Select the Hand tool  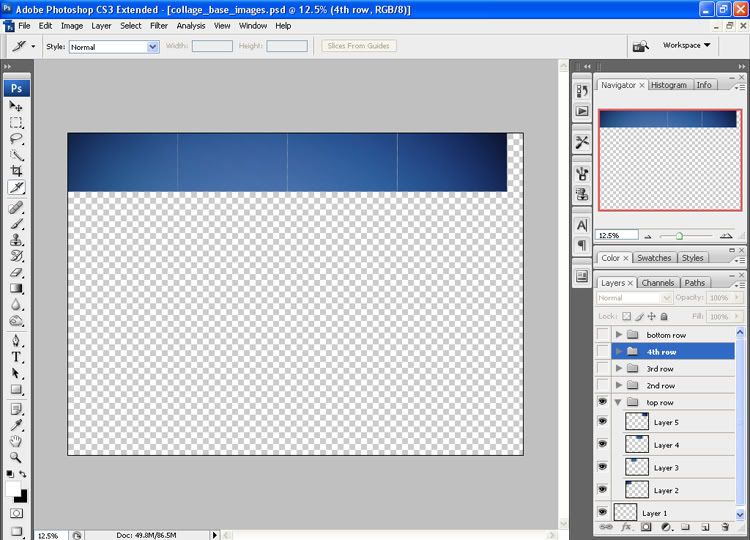16,441
